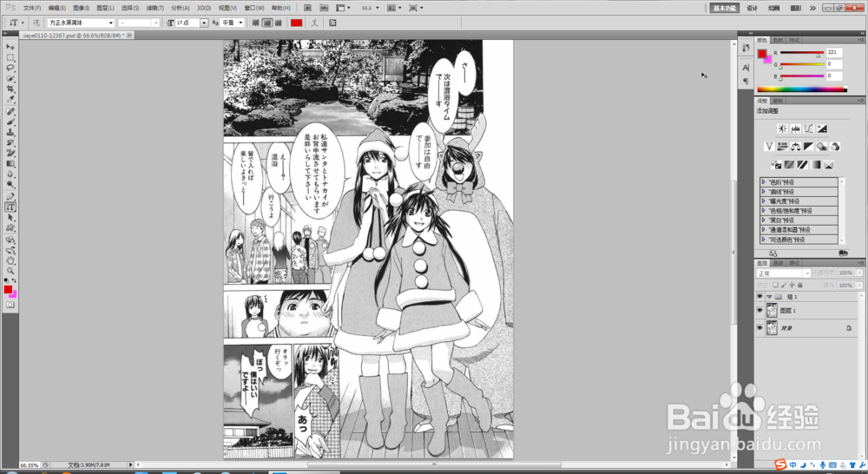Select the Rectangular Marquee tool
Viewport: 868px width, 474px height.
click(x=10, y=57)
